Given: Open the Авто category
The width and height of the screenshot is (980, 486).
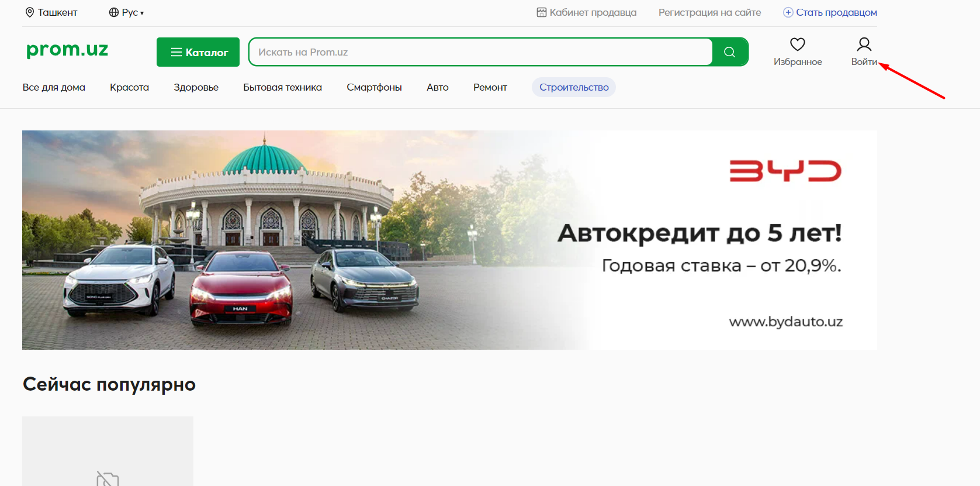Looking at the screenshot, I should (x=438, y=87).
